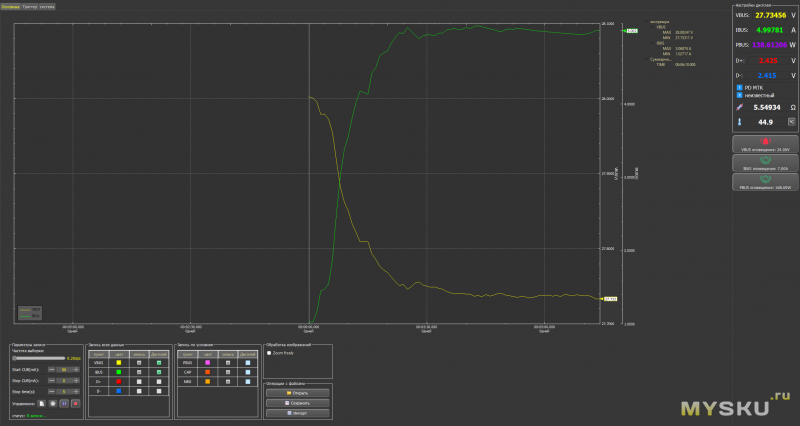Toggle the MRE display checkbox
This screenshot has width=800, height=426.
(248, 382)
